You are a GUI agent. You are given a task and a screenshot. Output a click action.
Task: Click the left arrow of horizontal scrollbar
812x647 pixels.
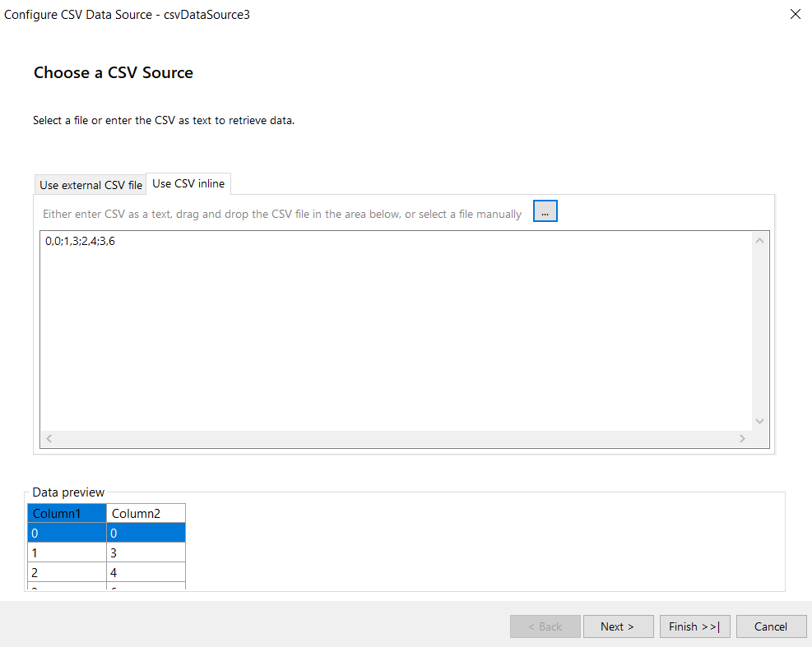click(49, 439)
